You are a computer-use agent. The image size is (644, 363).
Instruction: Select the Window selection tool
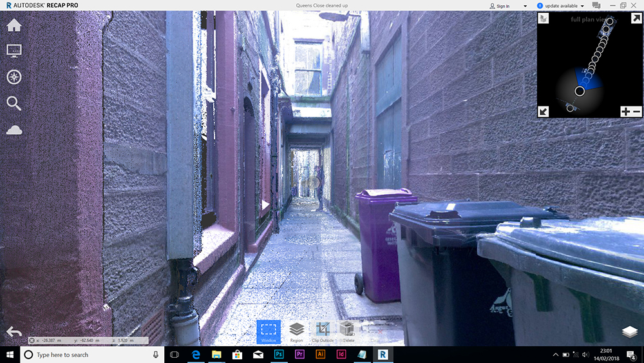tap(269, 331)
